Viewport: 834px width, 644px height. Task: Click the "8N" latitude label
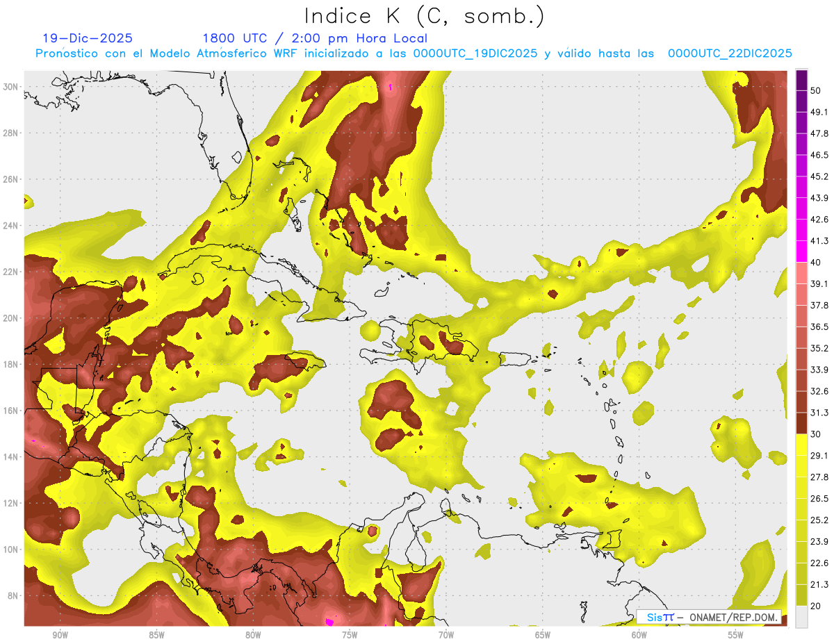coord(13,596)
